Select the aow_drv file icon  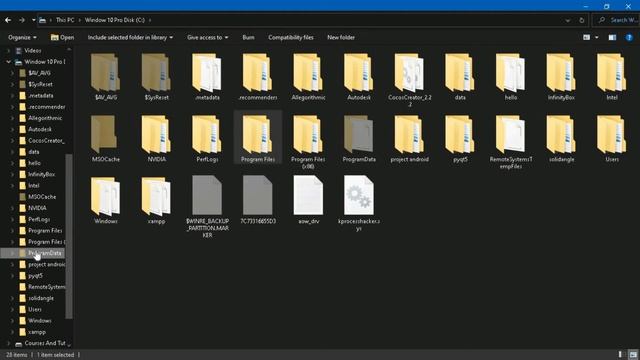click(308, 196)
